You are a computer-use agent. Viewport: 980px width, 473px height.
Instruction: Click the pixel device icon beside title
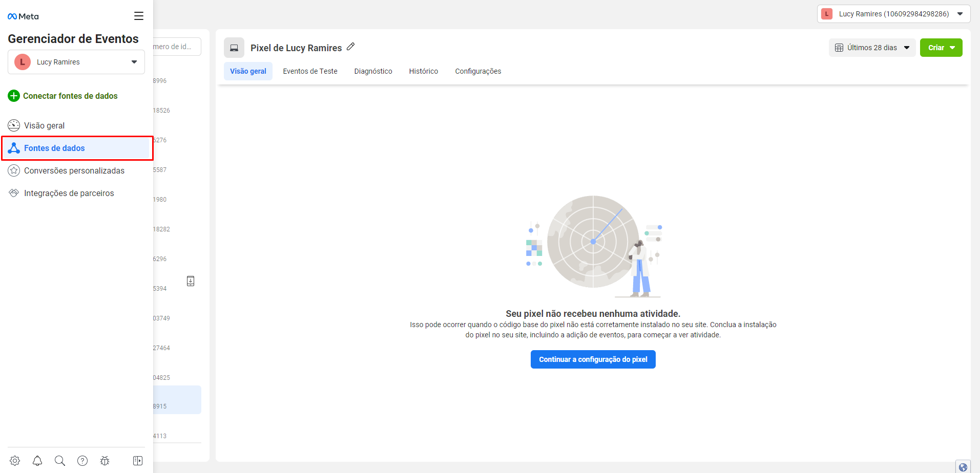pyautogui.click(x=234, y=48)
